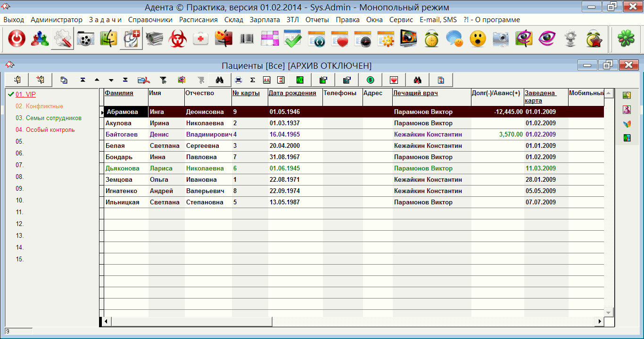Open the red biohazard icon tool
This screenshot has width=644, height=339.
(178, 39)
